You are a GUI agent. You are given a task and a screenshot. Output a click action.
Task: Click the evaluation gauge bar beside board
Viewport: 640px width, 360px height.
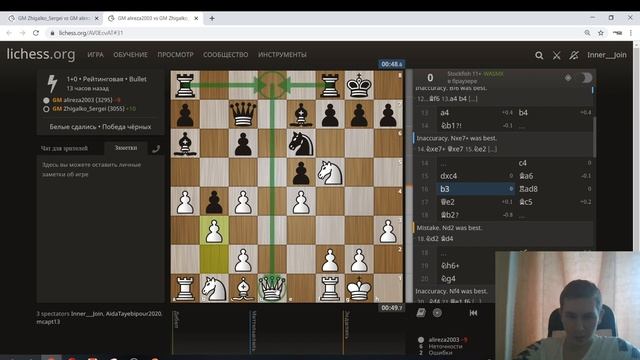[x=408, y=187]
